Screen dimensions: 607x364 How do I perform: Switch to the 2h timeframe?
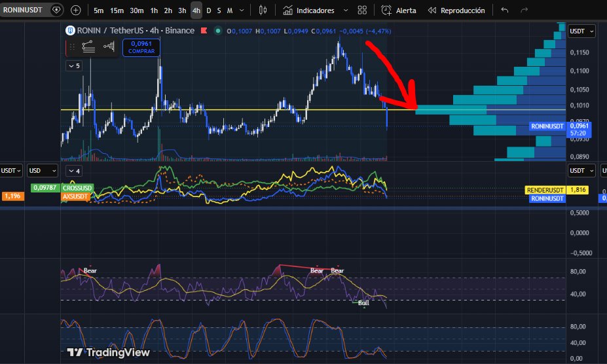tap(168, 10)
